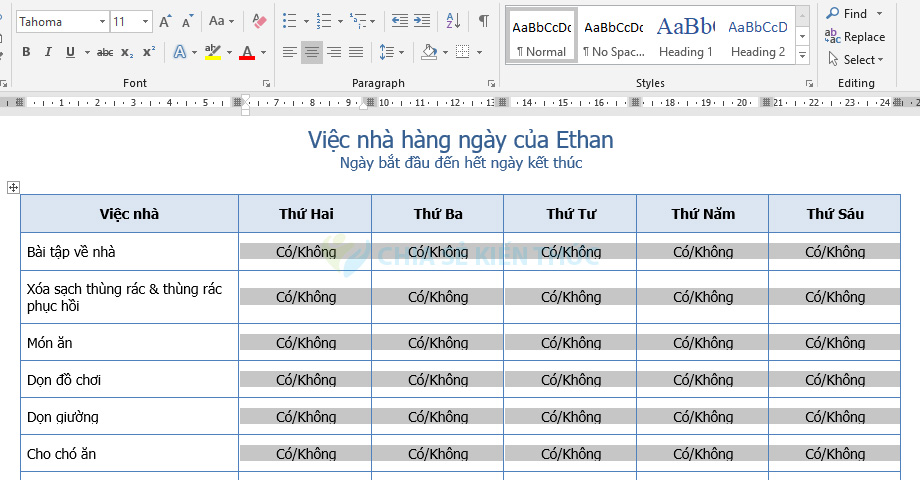Click the 'Thứ Sáu' column header
This screenshot has height=480, width=920.
pos(835,214)
